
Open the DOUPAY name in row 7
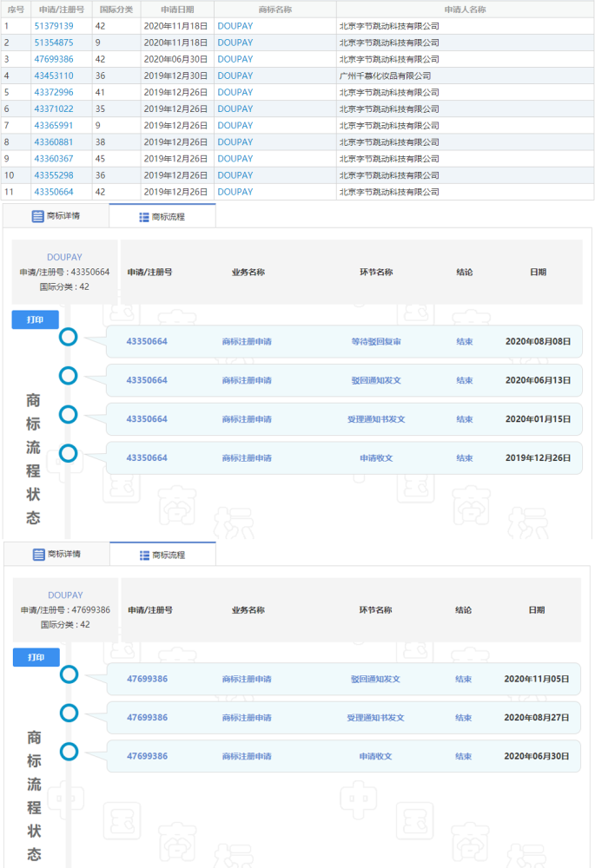(235, 126)
